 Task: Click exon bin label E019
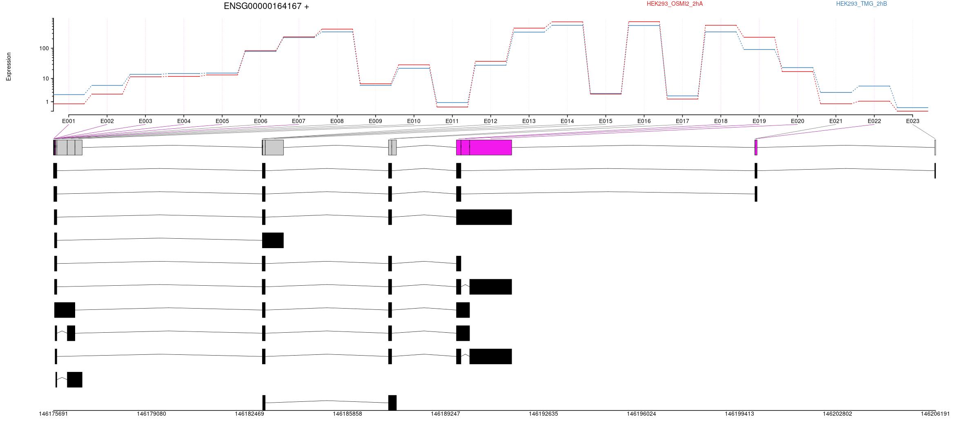[x=759, y=121]
